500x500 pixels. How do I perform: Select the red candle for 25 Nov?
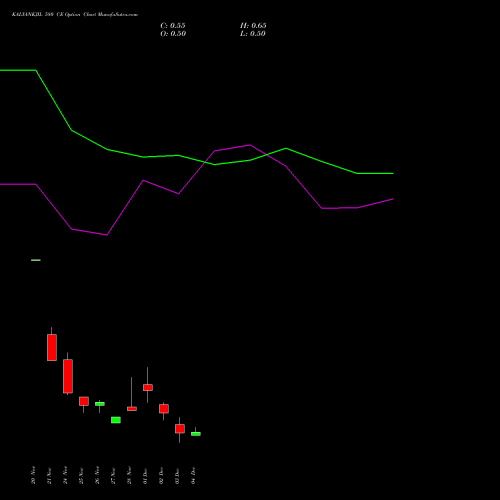pyautogui.click(x=84, y=401)
